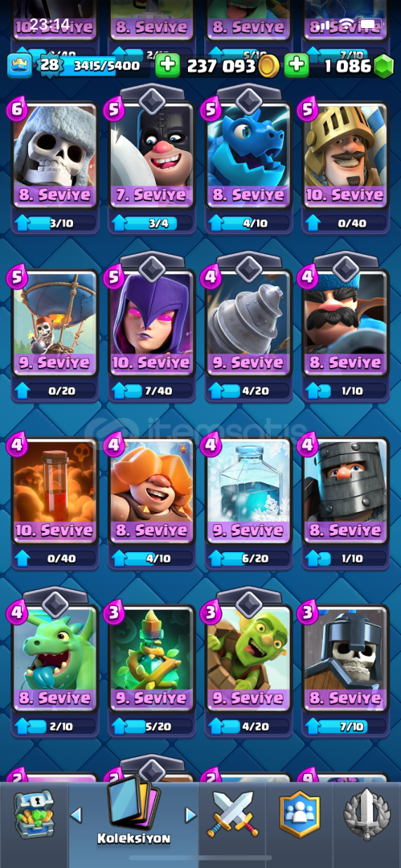
Task: Select the Goblin Drill card
Action: (x=248, y=324)
